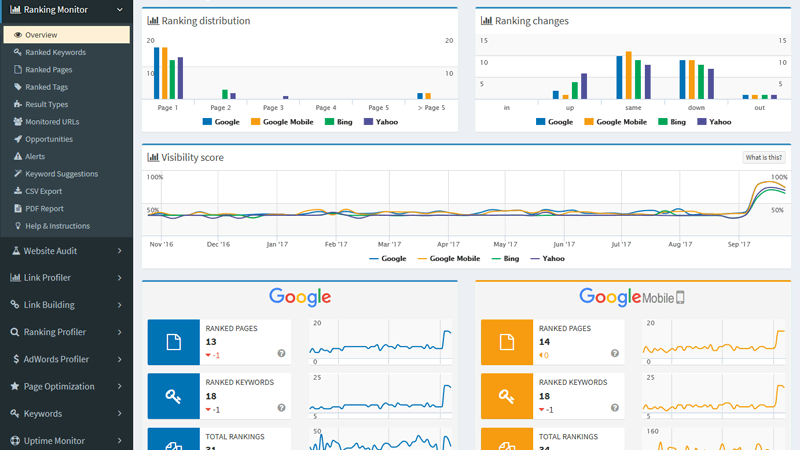Click the Google Ranked Pages sparkline chart
Screen dimensions: 800x450
(x=381, y=342)
